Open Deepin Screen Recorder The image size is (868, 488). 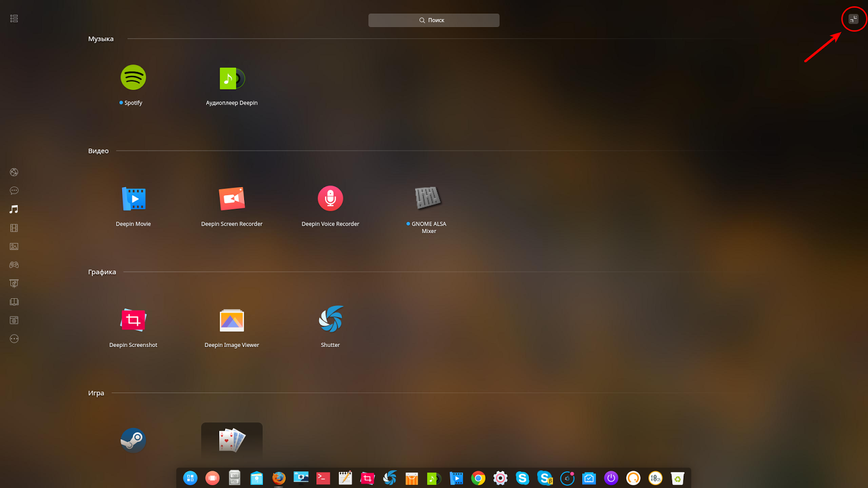click(x=232, y=198)
